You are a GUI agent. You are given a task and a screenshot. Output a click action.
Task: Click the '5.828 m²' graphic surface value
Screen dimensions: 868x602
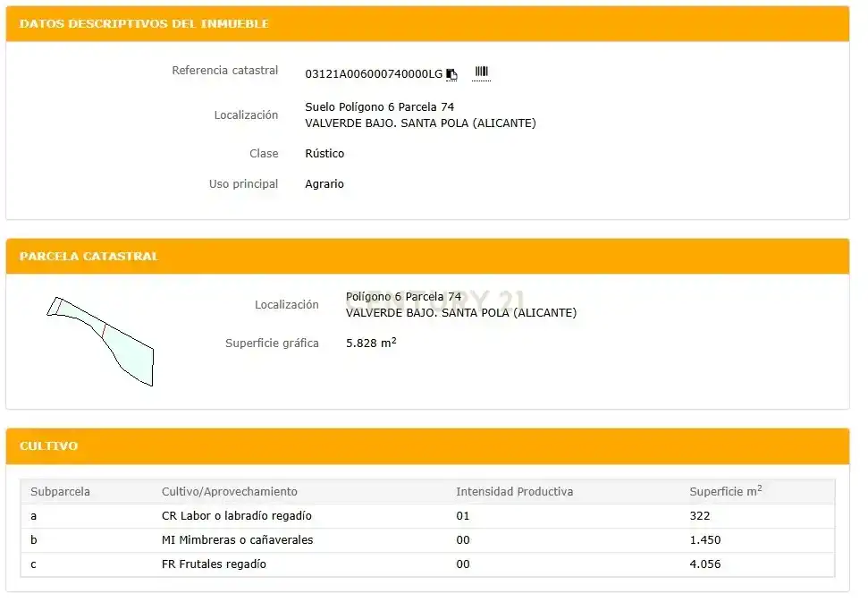pos(371,343)
